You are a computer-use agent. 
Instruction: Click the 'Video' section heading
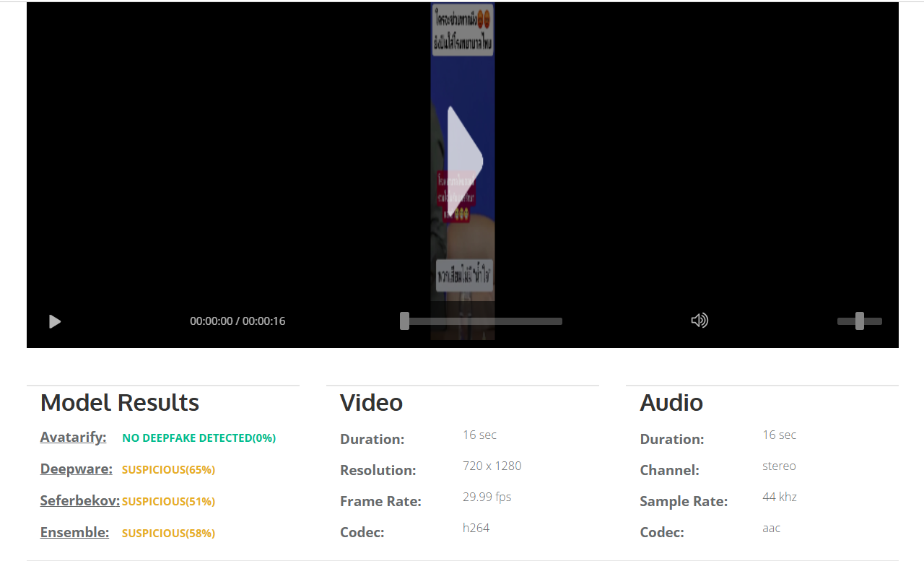pos(371,402)
